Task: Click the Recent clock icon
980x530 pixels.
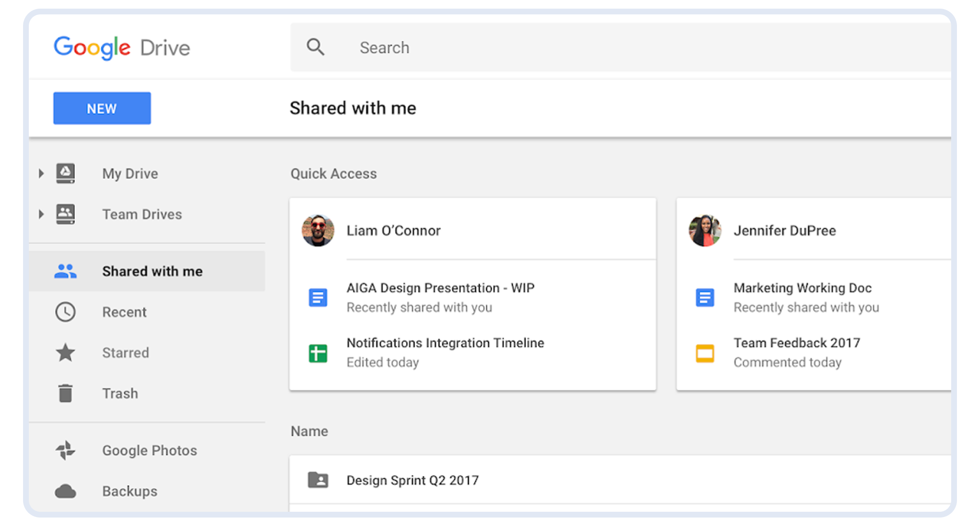Action: point(65,312)
